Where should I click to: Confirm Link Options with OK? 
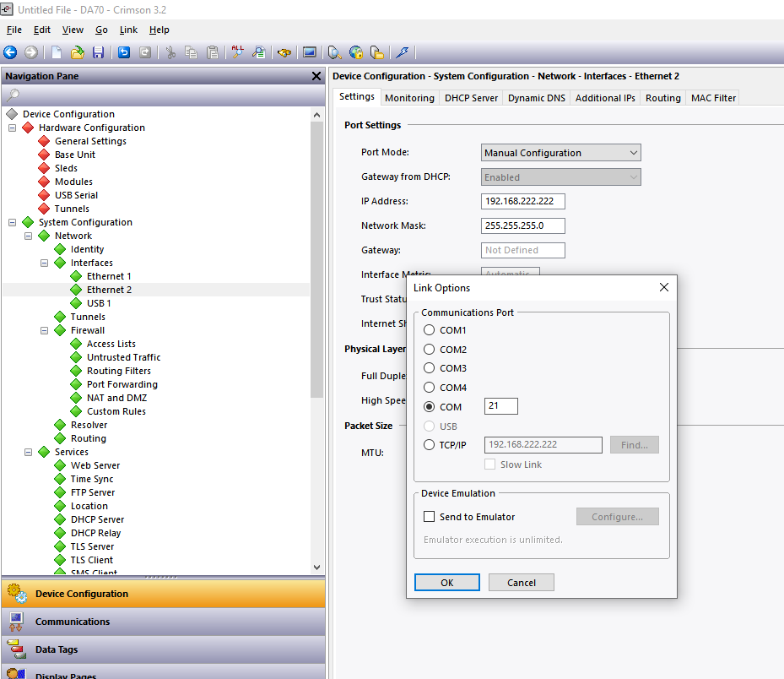tap(447, 583)
